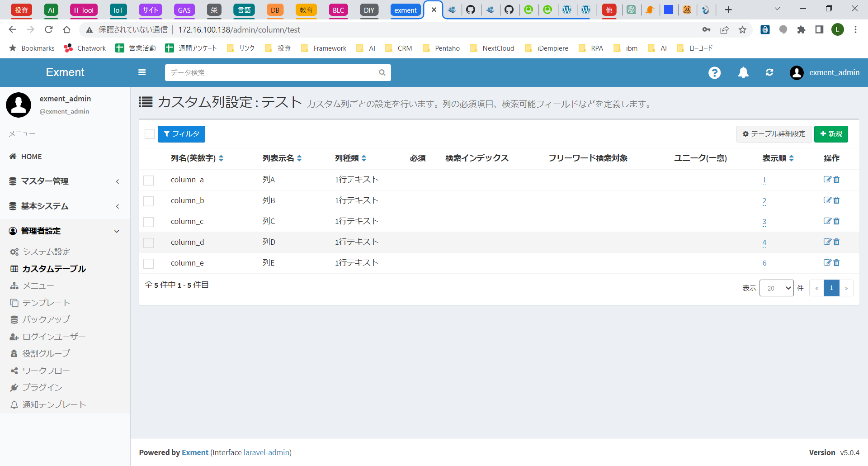Click the help question mark icon
Viewport: 868px width, 466px height.
[x=714, y=72]
